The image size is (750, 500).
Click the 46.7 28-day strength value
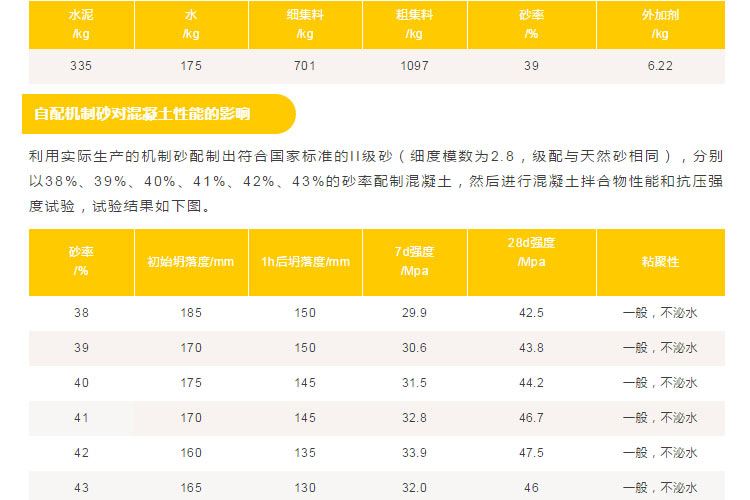coord(532,418)
